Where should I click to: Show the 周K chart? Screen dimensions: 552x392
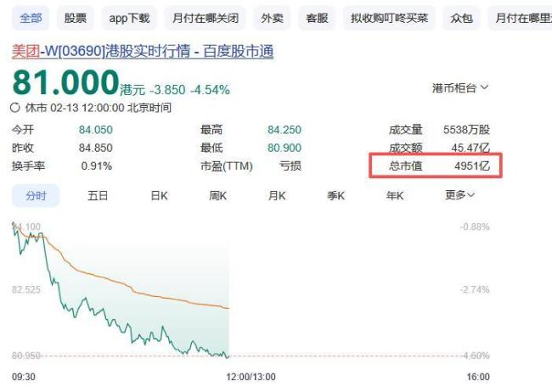click(218, 195)
